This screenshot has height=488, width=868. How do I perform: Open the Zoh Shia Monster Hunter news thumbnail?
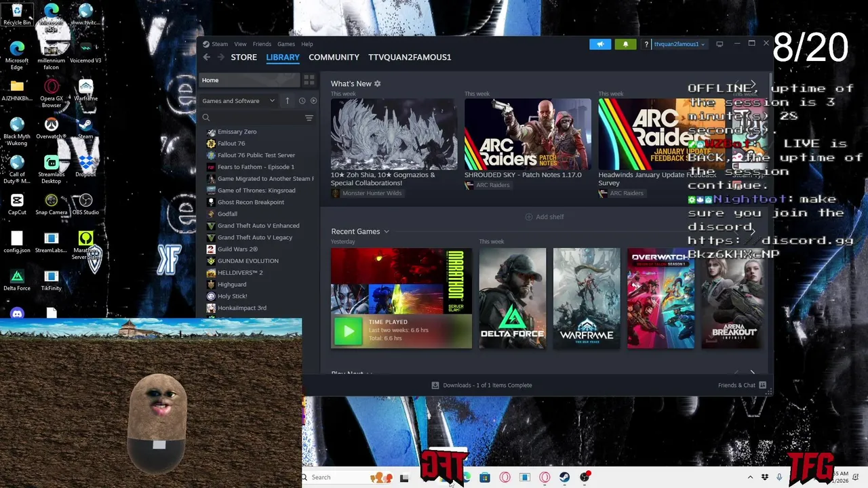[394, 134]
